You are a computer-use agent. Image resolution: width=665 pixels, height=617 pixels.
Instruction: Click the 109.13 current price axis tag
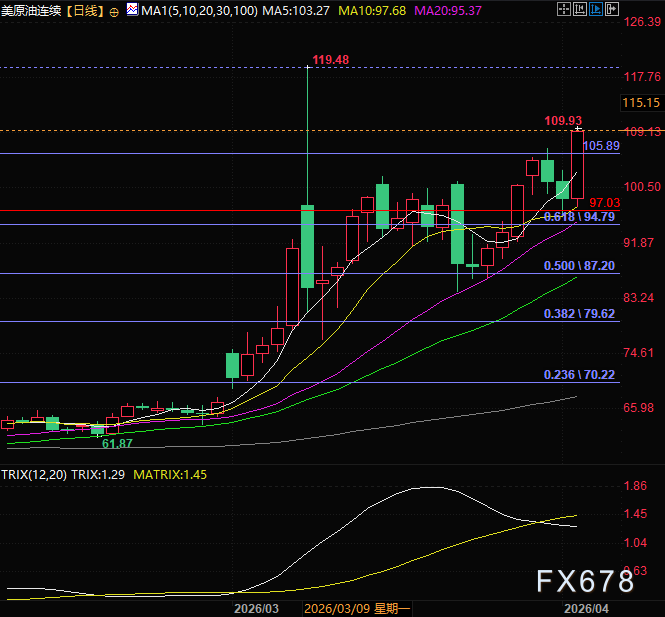642,131
